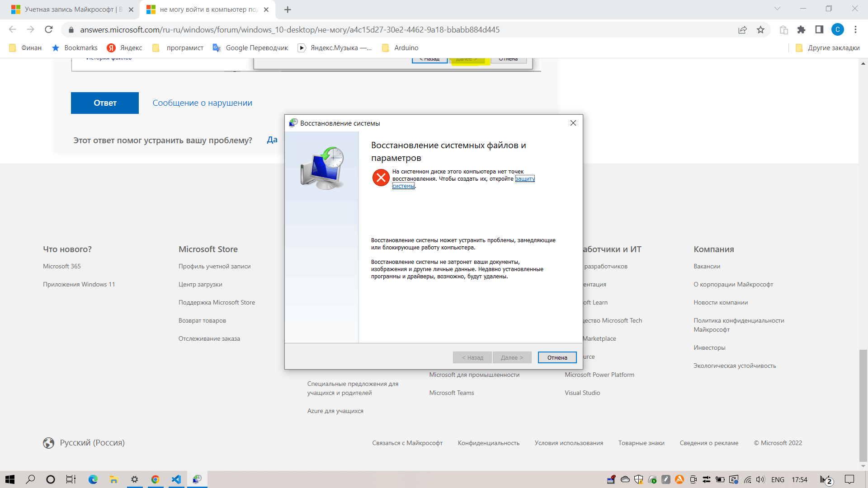Image resolution: width=868 pixels, height=488 pixels.
Task: Open Chrome profile avatar C
Action: pos(837,30)
